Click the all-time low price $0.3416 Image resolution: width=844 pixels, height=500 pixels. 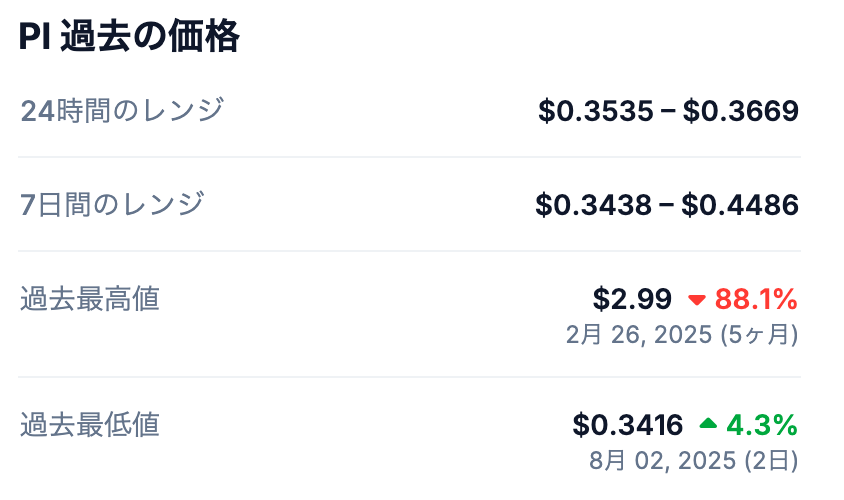628,425
